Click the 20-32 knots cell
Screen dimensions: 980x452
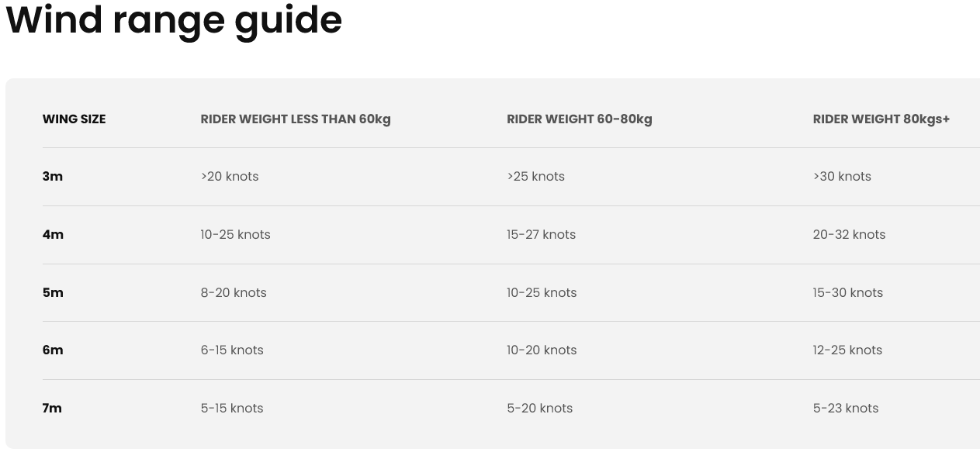tap(850, 235)
